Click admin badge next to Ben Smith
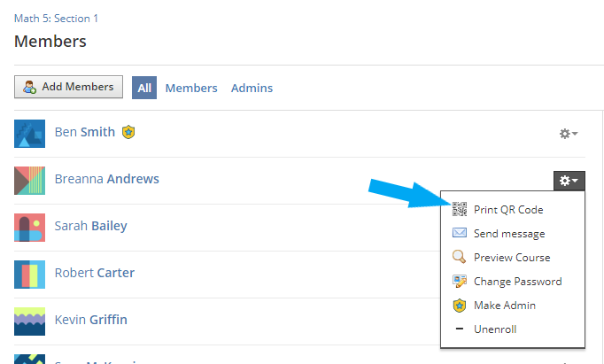 [128, 132]
